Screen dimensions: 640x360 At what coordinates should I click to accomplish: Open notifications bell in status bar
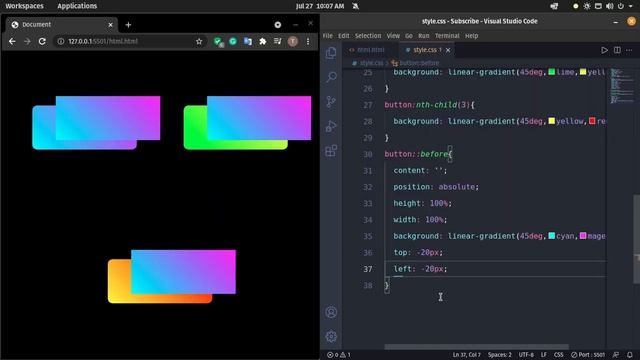coord(629,355)
